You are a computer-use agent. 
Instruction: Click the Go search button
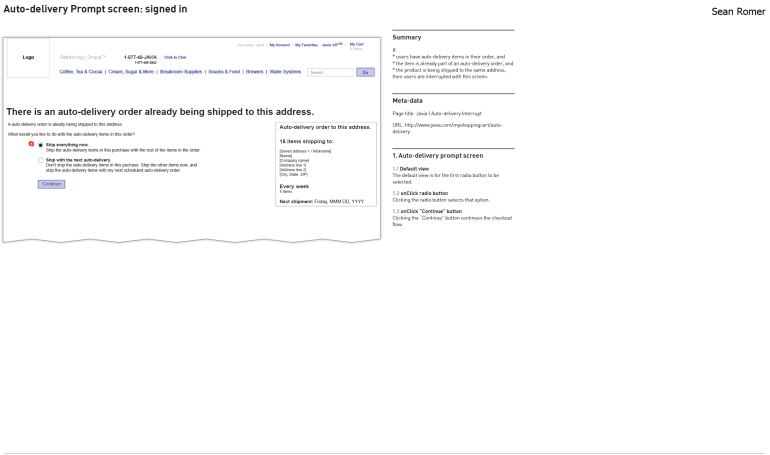[x=365, y=72]
